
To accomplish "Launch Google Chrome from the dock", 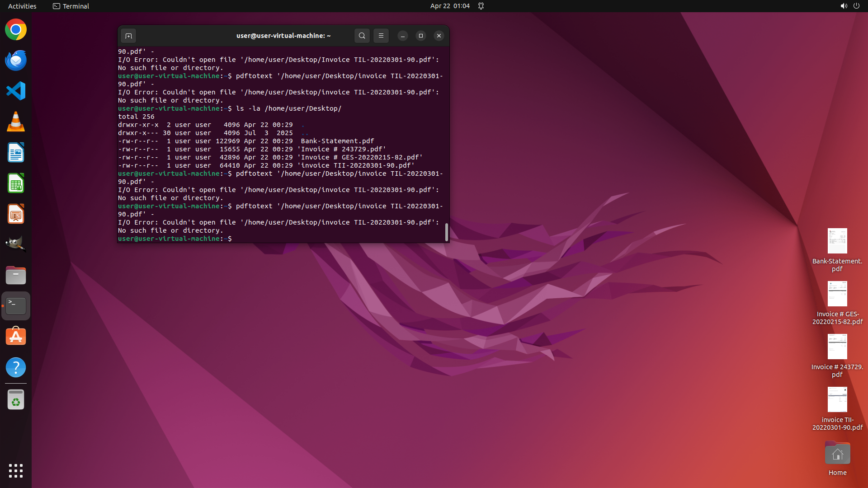I will click(x=16, y=30).
